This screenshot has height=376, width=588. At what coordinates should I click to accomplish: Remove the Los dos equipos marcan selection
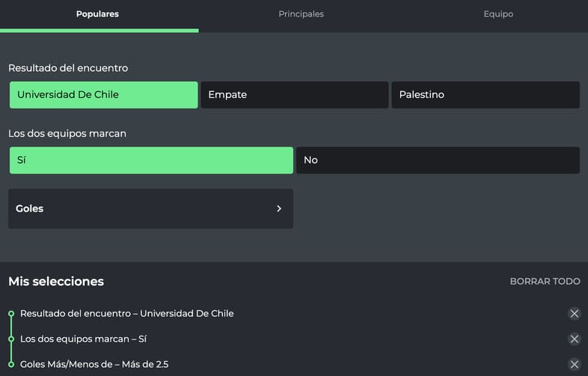(x=574, y=339)
